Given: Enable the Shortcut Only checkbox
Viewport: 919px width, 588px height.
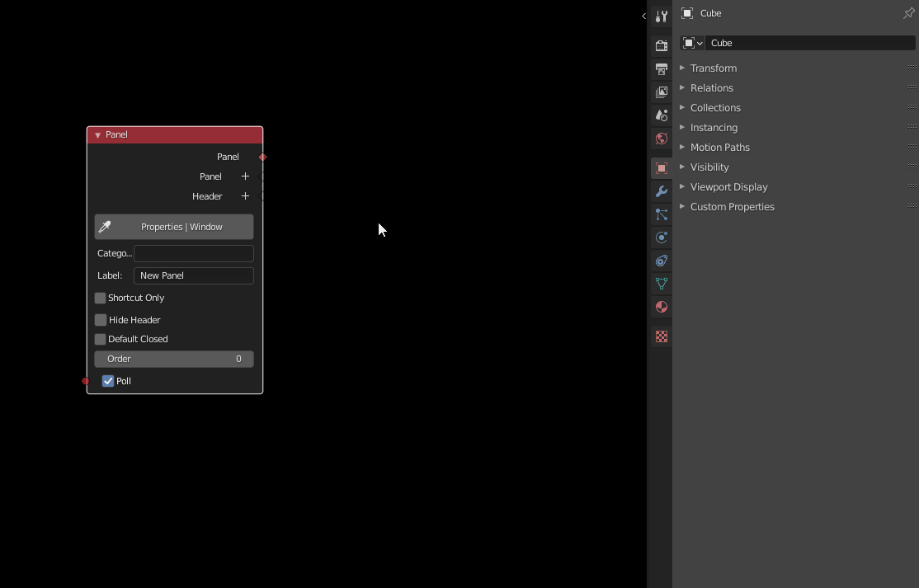Looking at the screenshot, I should (x=100, y=298).
